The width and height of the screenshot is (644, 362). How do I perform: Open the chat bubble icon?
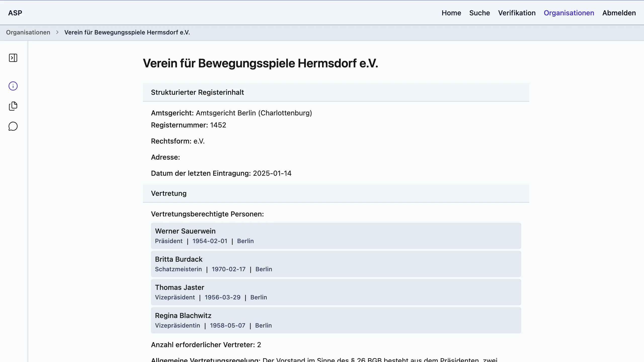13,126
